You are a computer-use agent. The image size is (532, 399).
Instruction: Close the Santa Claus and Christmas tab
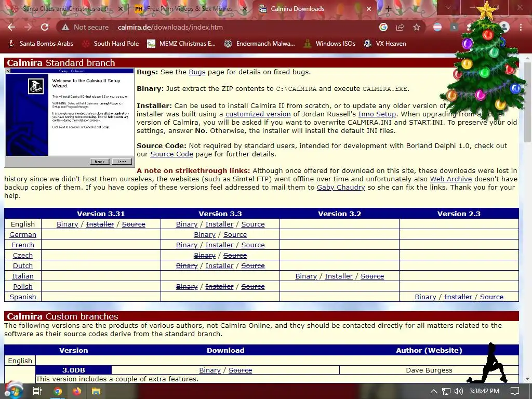coord(120,9)
